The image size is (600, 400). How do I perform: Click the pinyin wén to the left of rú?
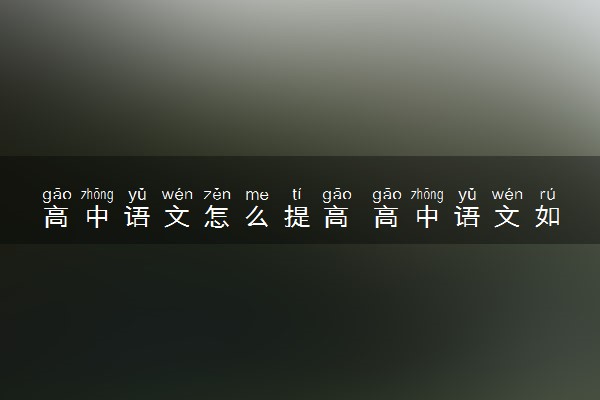507,195
